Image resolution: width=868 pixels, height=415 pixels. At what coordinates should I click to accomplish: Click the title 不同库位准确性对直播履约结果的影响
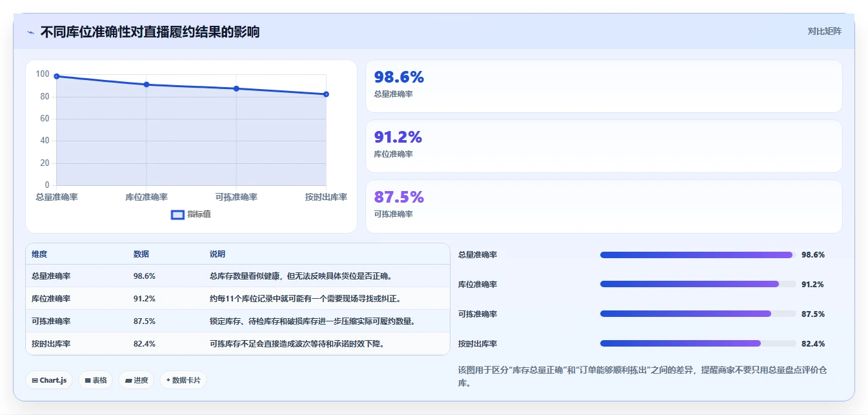point(150,32)
